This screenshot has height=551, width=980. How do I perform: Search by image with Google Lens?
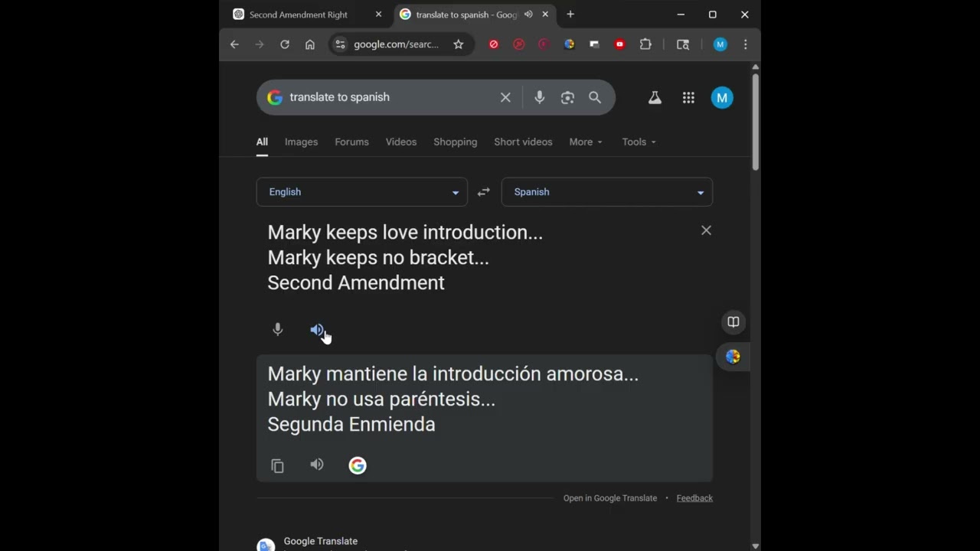pyautogui.click(x=567, y=97)
